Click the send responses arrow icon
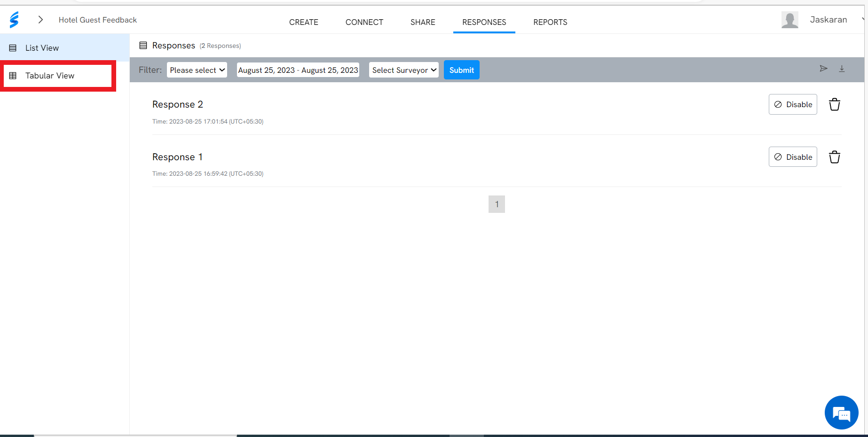Viewport: 868px width, 437px height. (x=823, y=69)
